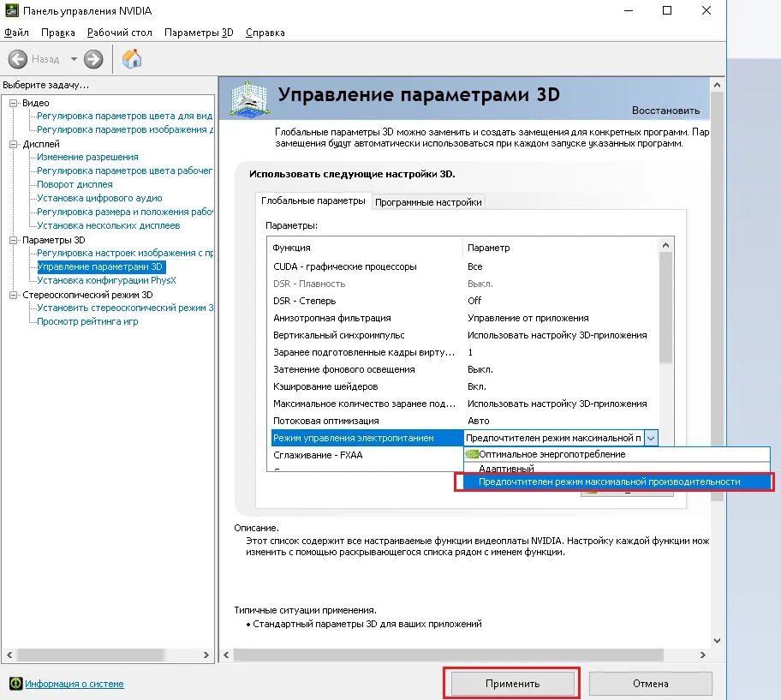This screenshot has height=700, width=781.
Task: Click main panel horizontal scroll left arrow
Action: [x=227, y=655]
